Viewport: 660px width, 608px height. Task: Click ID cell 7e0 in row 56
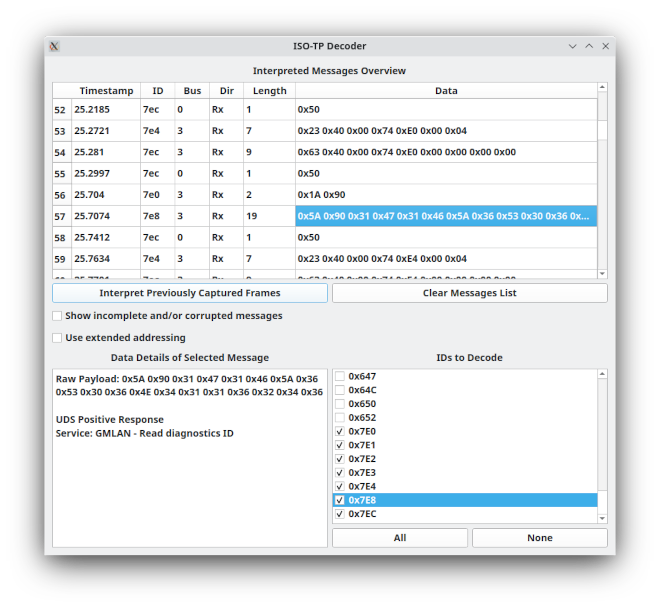coord(158,195)
